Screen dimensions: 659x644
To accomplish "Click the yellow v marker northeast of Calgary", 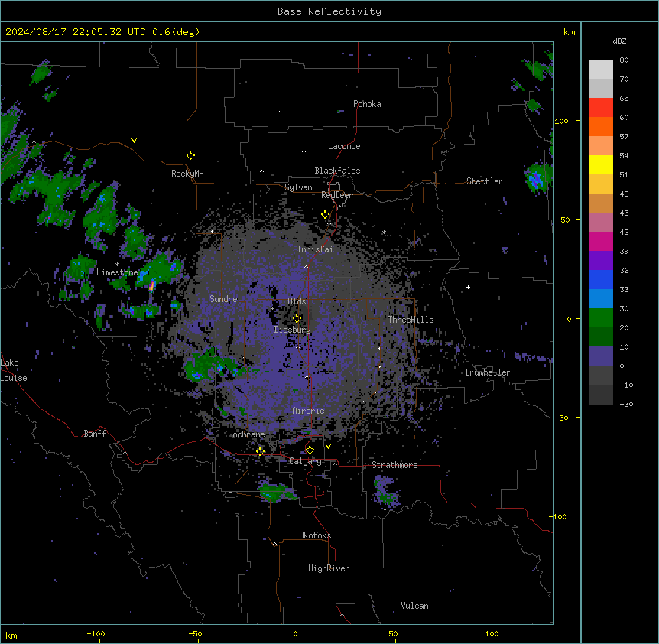I will click(x=328, y=447).
